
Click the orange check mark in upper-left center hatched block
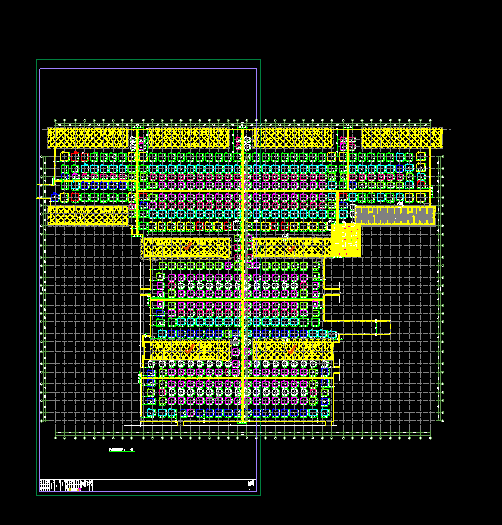click(x=188, y=247)
